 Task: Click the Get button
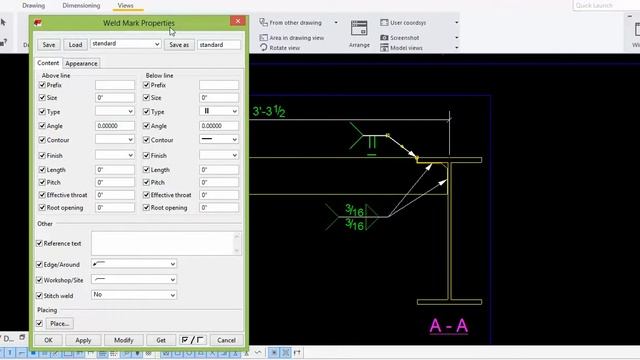click(x=161, y=340)
